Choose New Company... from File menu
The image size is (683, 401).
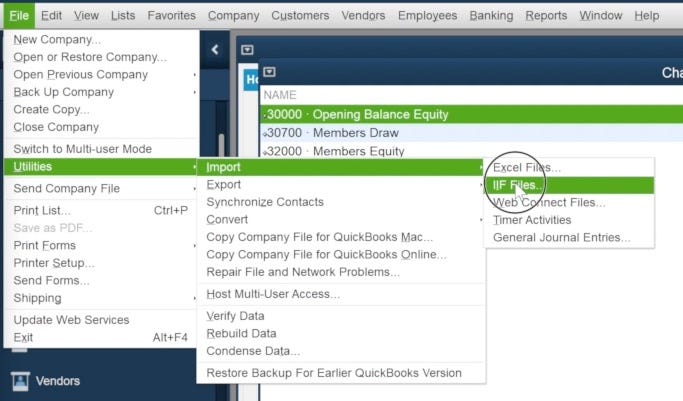coord(101,40)
